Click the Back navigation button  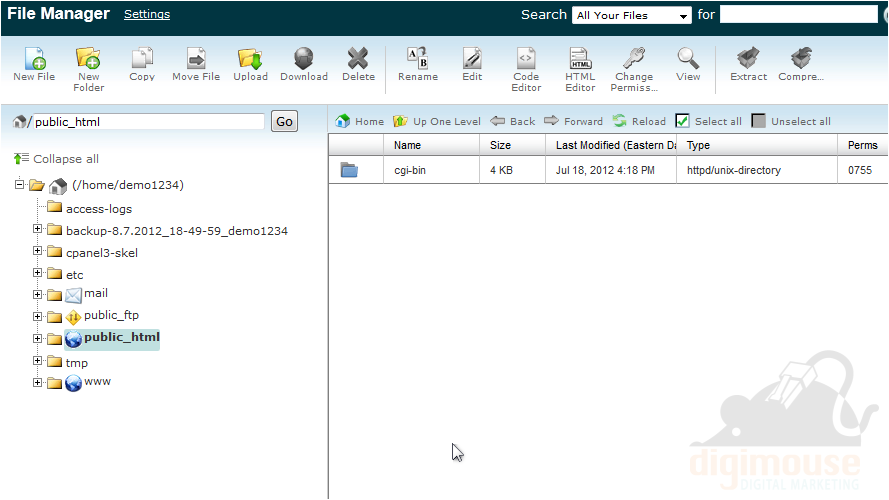pos(513,121)
